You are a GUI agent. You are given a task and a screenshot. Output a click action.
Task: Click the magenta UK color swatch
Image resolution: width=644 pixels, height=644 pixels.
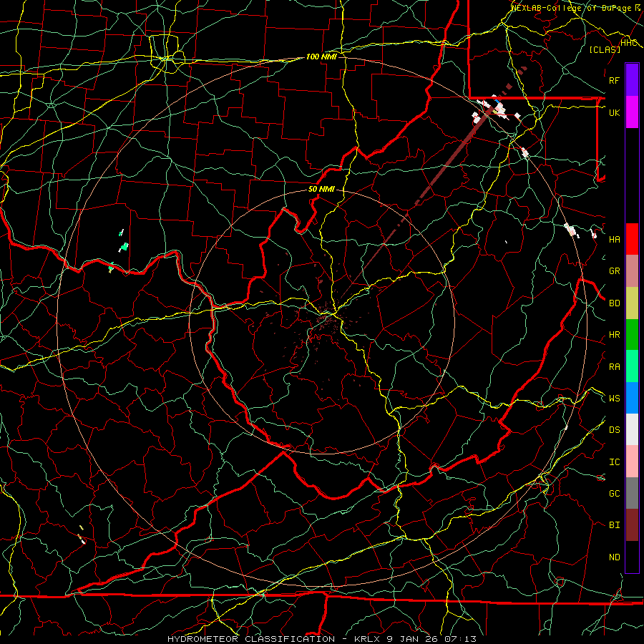click(x=632, y=112)
